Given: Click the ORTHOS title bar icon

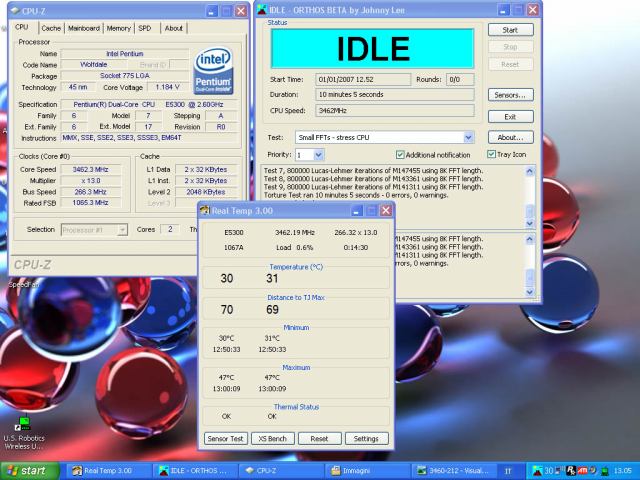Looking at the screenshot, I should coord(262,10).
